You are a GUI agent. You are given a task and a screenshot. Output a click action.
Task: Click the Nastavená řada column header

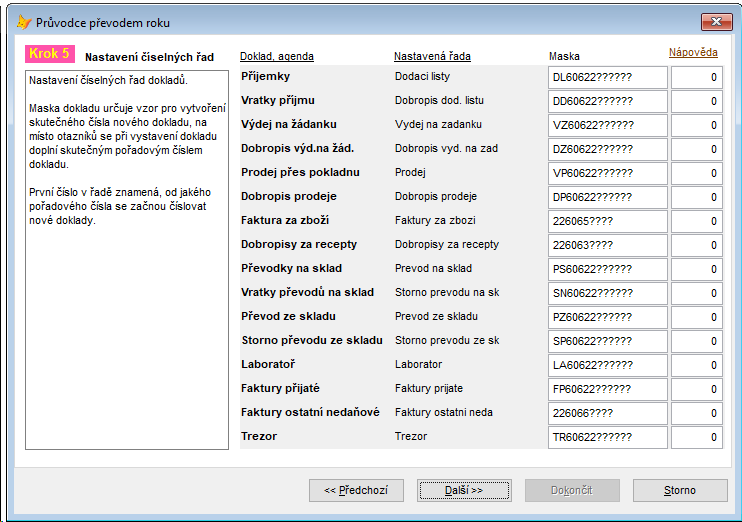click(x=432, y=56)
